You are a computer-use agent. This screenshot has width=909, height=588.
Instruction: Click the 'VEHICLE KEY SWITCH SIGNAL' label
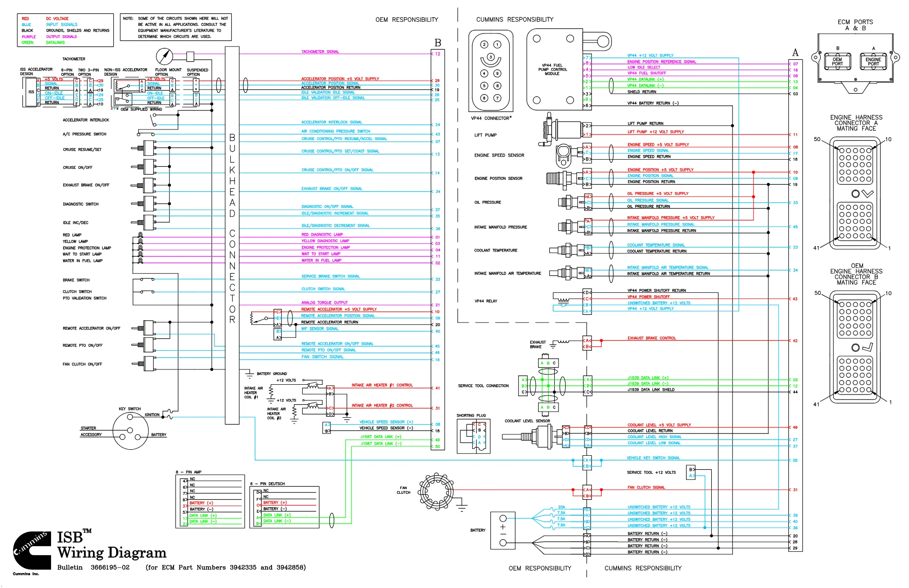pos(654,458)
